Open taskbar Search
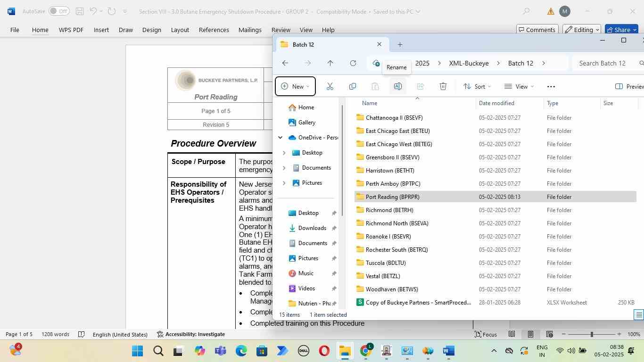 [158, 351]
